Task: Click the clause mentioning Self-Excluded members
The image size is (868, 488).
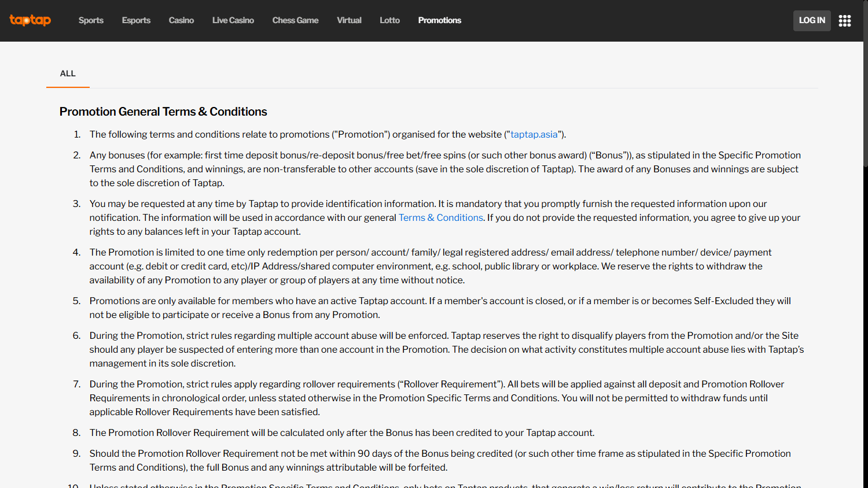Action: [x=440, y=308]
